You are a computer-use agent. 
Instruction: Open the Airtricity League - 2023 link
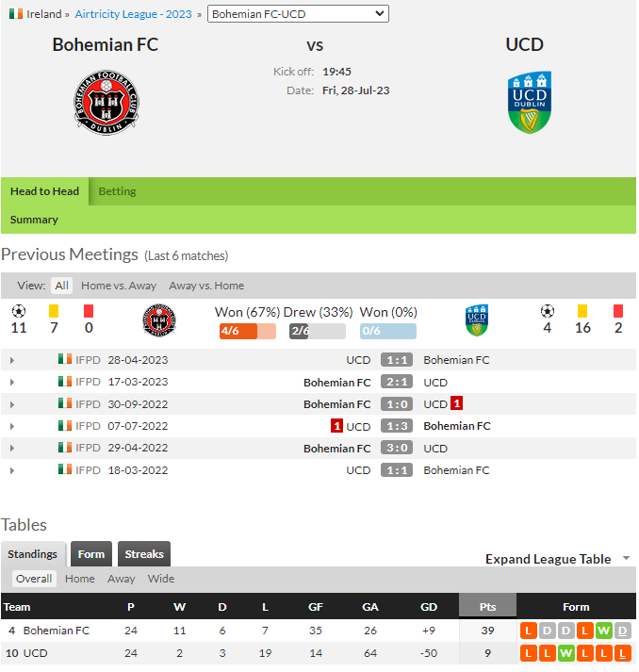(x=133, y=14)
